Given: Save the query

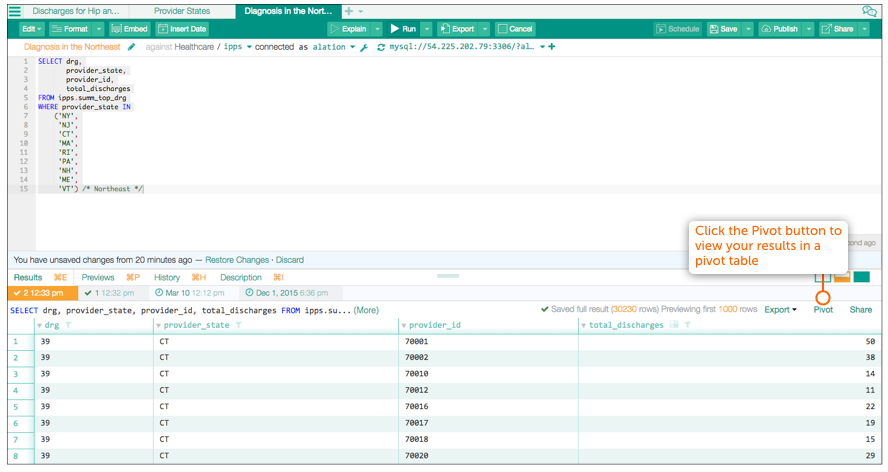Looking at the screenshot, I should 724,29.
